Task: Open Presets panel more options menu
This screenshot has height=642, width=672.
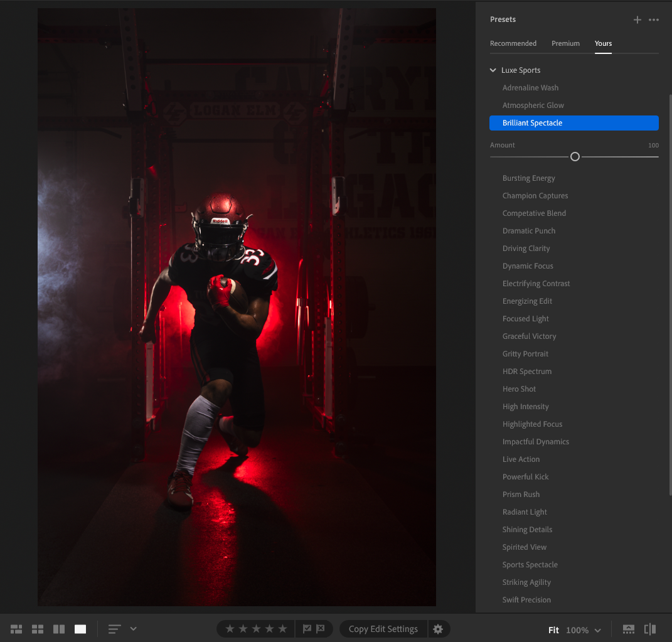Action: pyautogui.click(x=654, y=20)
